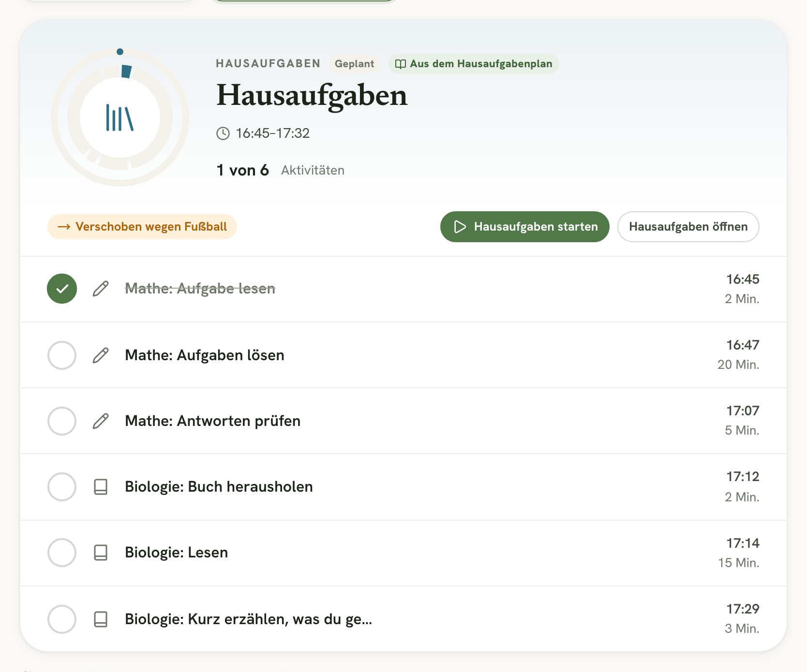
Task: Click the 15 Min. duration label
Action: coord(738,563)
